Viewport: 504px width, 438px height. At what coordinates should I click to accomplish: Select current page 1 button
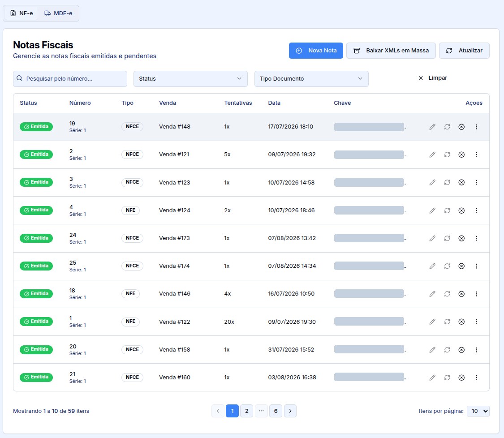tap(232, 411)
